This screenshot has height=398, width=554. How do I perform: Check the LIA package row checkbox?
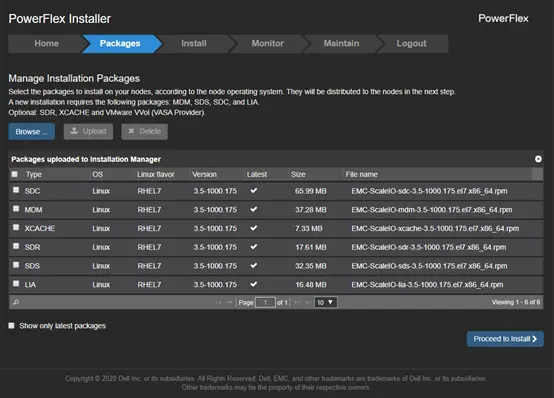[16, 283]
